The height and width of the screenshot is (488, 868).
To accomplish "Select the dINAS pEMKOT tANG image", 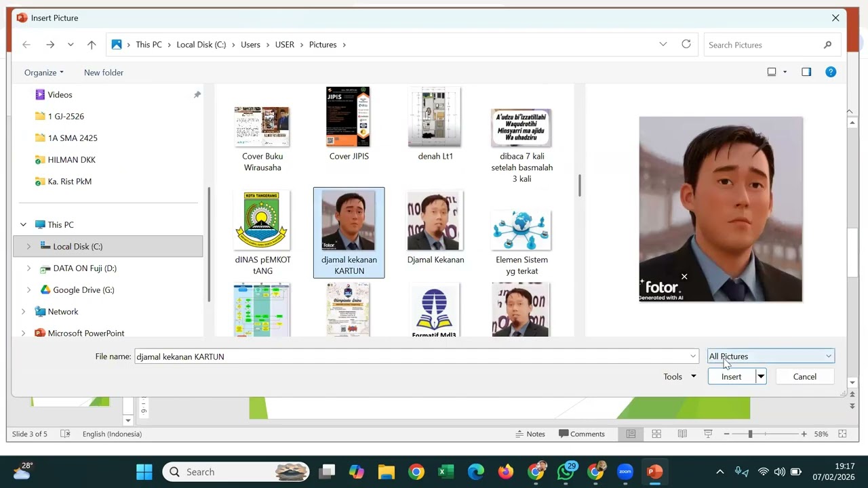I will click(x=262, y=232).
